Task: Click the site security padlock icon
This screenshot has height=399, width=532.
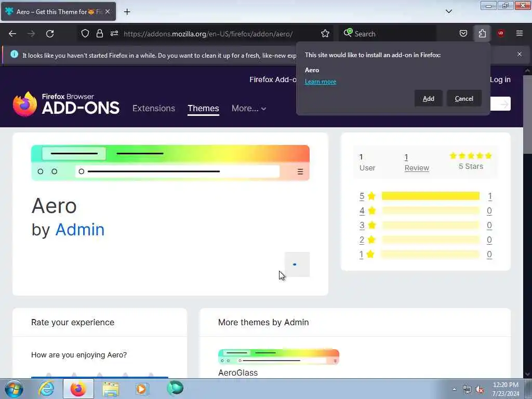Action: point(99,33)
